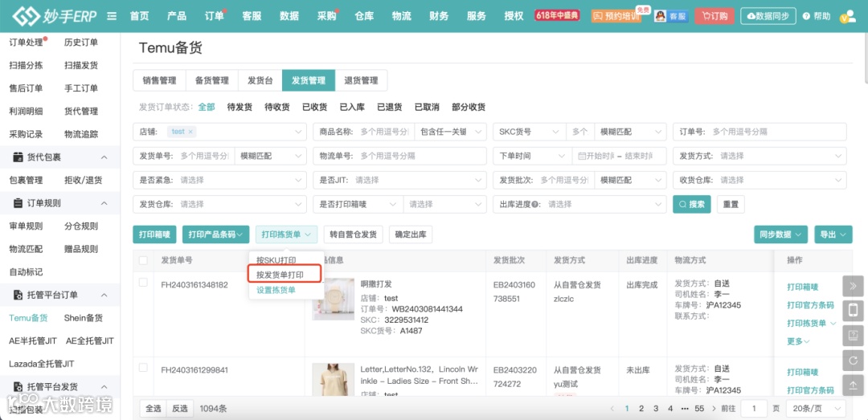868x420 pixels.
Task: Open the 仓库 top menu
Action: [x=364, y=16]
